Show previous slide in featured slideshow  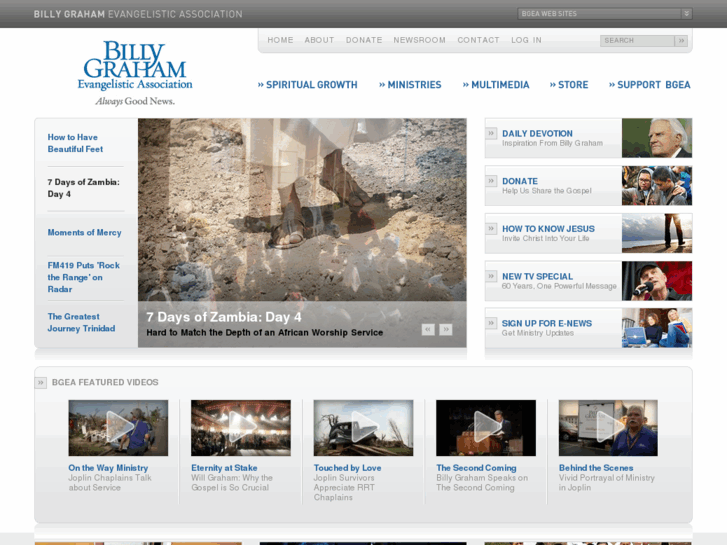[x=428, y=329]
